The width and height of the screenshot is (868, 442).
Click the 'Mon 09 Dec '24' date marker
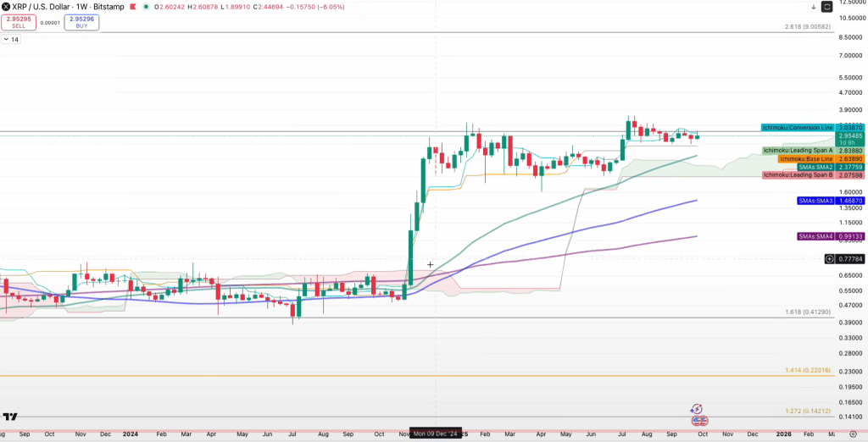click(x=437, y=434)
